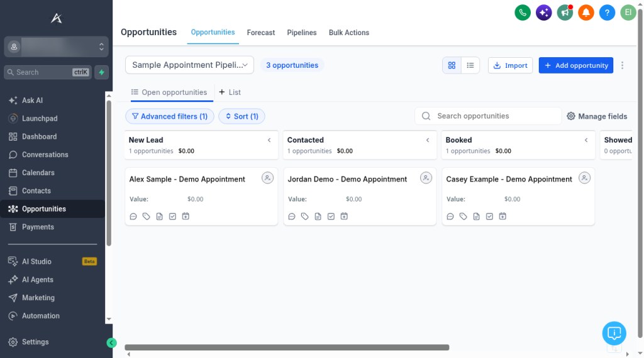Assign owner on Jordan Demo card
This screenshot has height=358, width=644.
[x=426, y=178]
